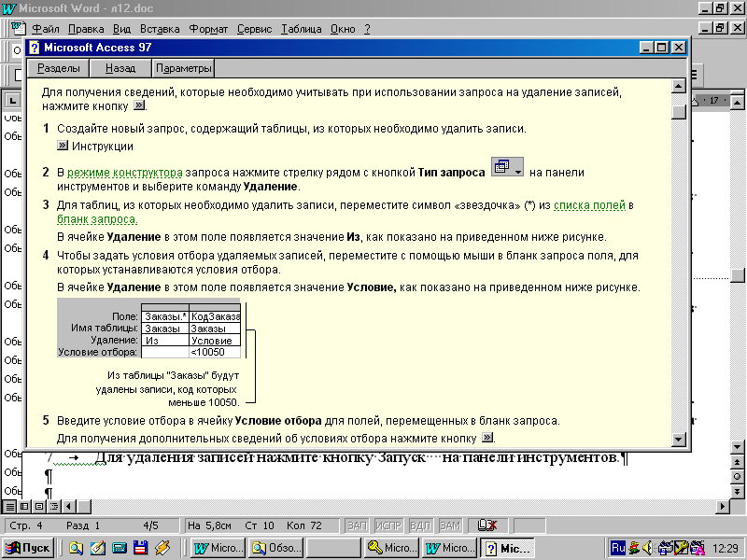Go back with the Назад button

pos(120,68)
